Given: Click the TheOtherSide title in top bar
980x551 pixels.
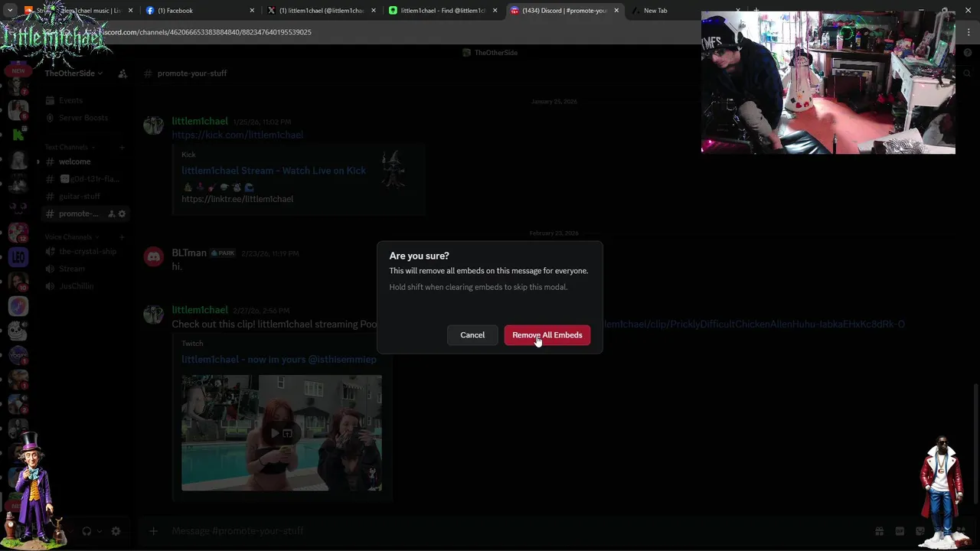Looking at the screenshot, I should click(x=491, y=53).
